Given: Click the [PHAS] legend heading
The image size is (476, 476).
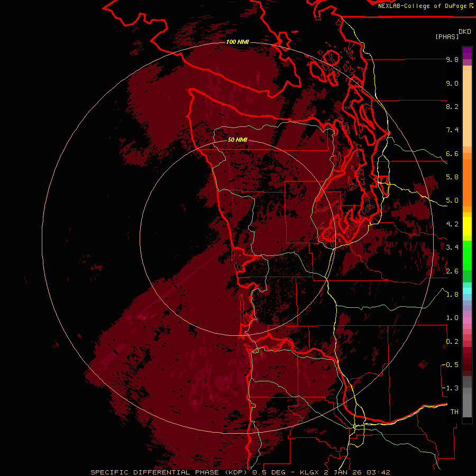Looking at the screenshot, I should click(447, 36).
